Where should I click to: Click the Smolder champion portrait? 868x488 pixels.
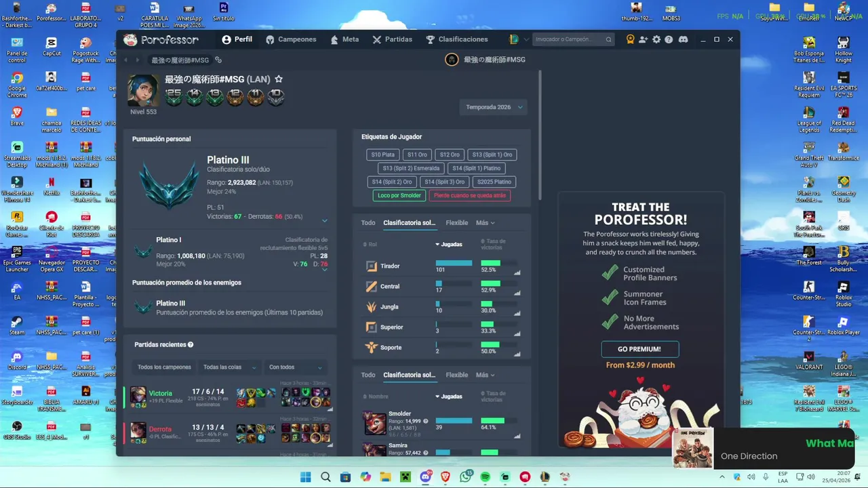[x=374, y=423]
